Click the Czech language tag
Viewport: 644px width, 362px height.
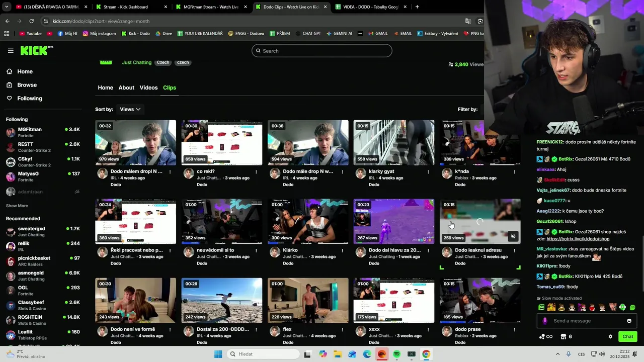(163, 62)
